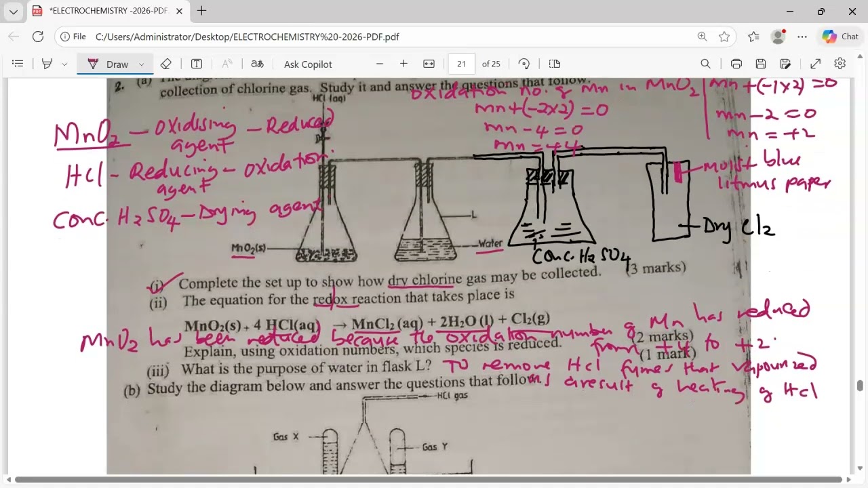This screenshot has width=868, height=488.
Task: Go back to previous page
Action: coord(14,37)
